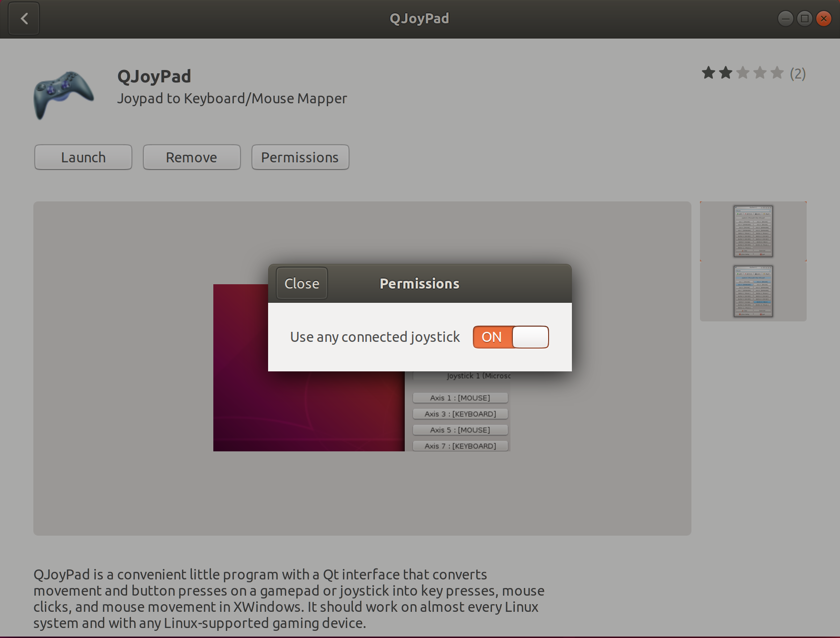Select the bottom screenshot thumbnail
Viewport: 840px width, 638px height.
(752, 291)
